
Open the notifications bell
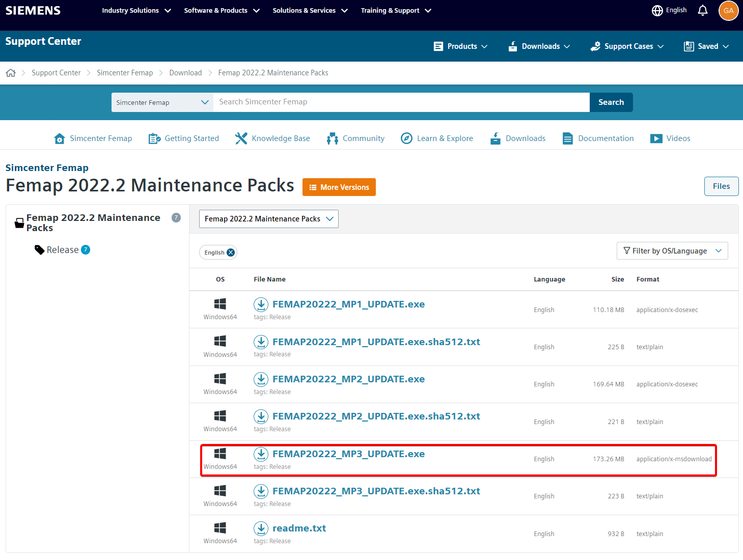(x=703, y=10)
